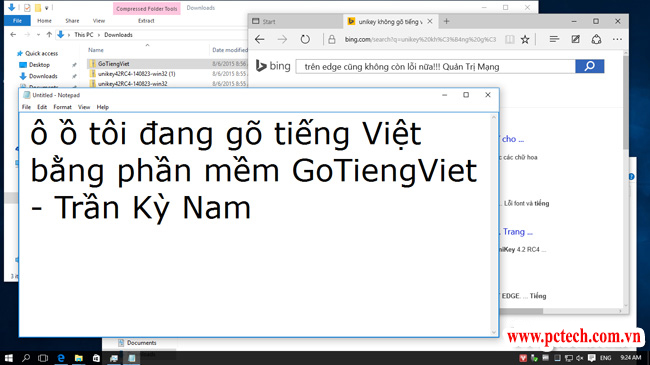
Task: Click This PC in Explorer breadcrumb
Action: coord(84,35)
